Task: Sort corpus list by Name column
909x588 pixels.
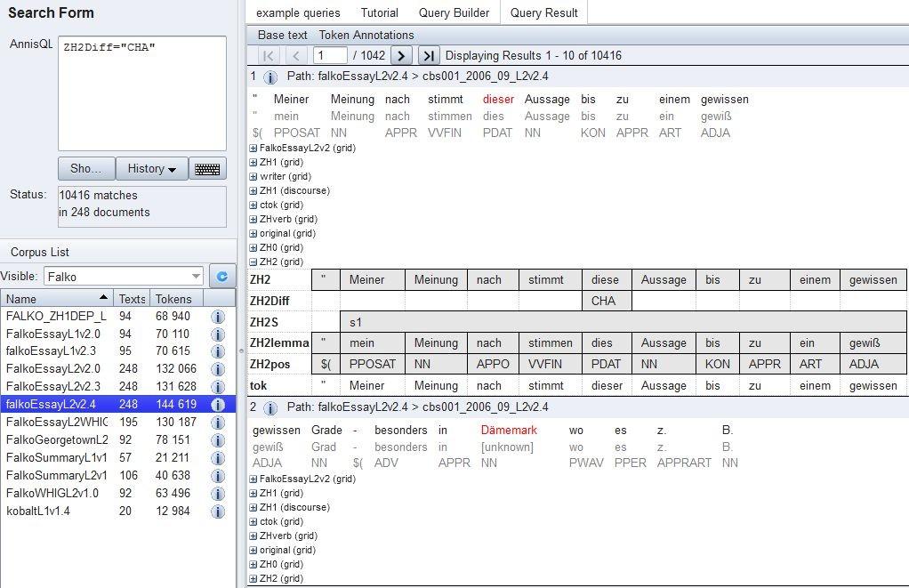Action: point(57,299)
